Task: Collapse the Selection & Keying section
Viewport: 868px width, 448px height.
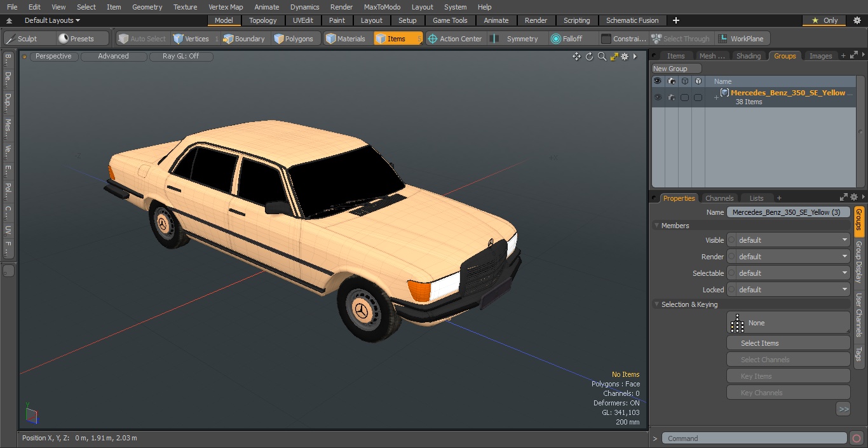Action: point(656,304)
